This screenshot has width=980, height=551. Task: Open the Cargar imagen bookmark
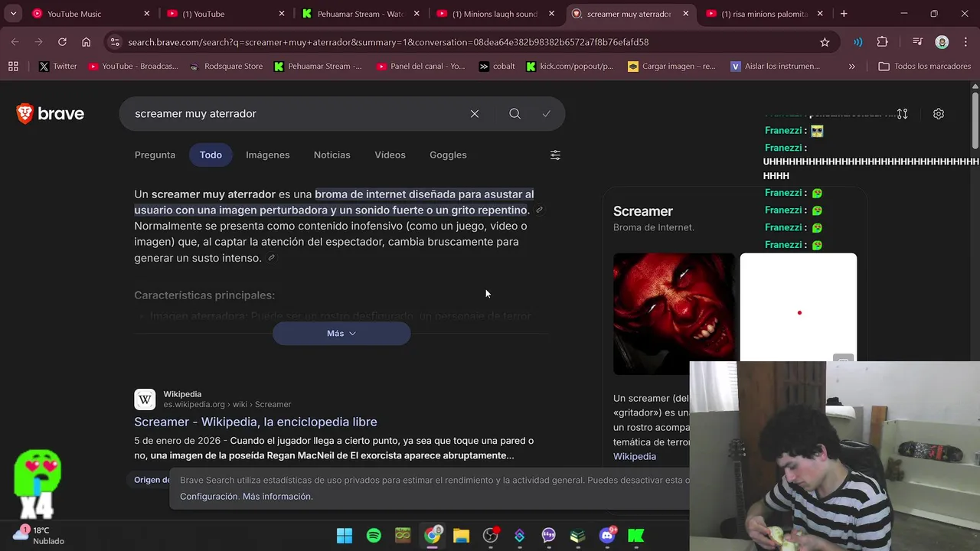[x=671, y=67]
